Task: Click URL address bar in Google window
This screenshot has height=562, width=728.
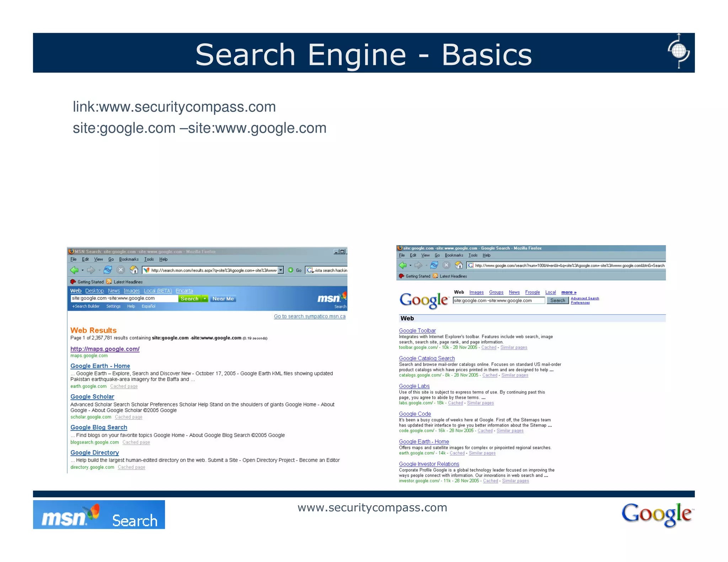Action: [x=566, y=265]
